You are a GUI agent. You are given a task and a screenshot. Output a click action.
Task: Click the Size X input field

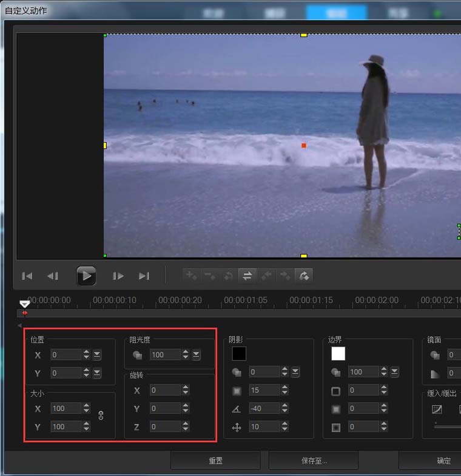pos(66,408)
